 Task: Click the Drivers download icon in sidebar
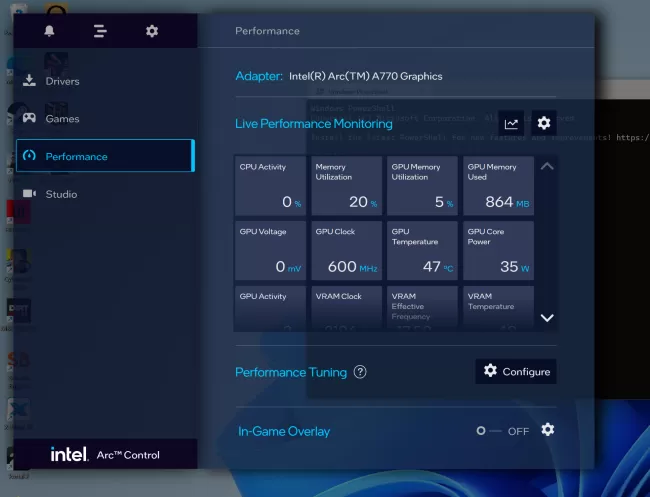[30, 81]
